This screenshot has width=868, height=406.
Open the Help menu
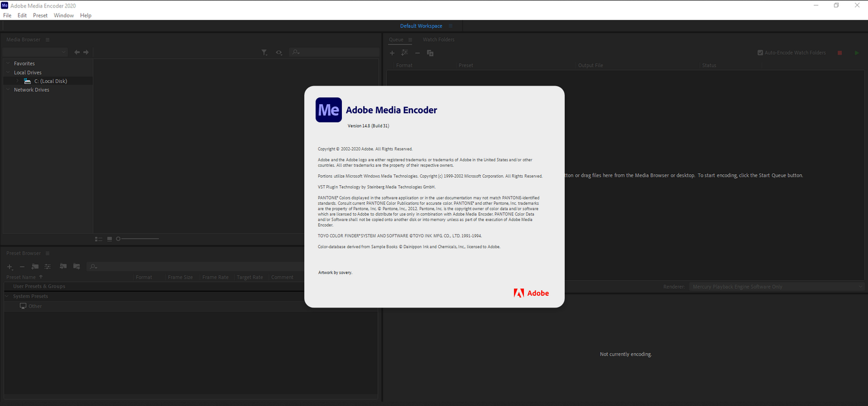[x=86, y=15]
